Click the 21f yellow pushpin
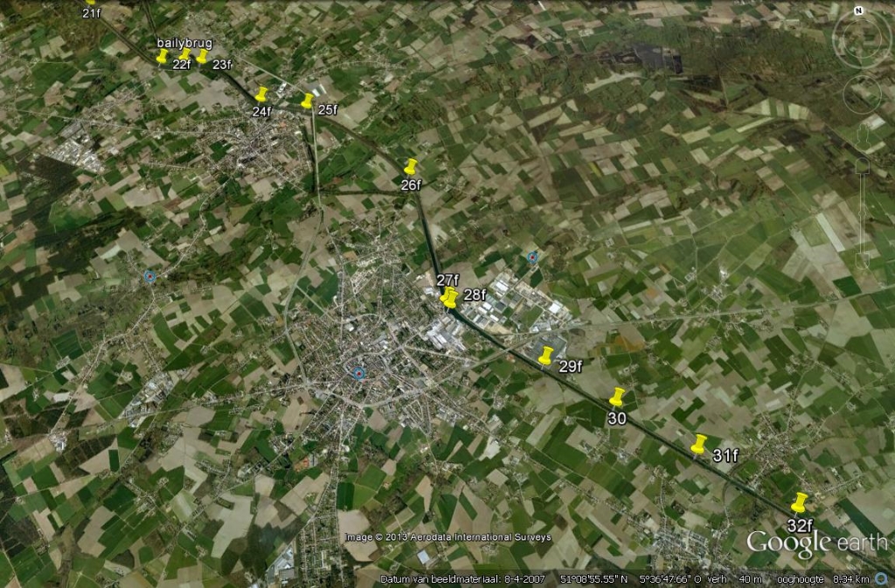The height and width of the screenshot is (588, 895). point(90,3)
